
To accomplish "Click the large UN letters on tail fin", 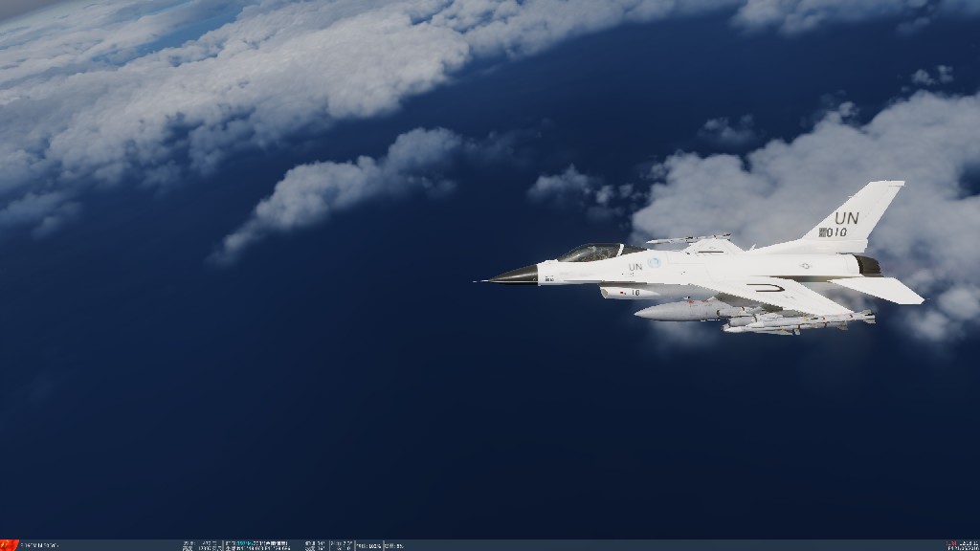I will (846, 218).
